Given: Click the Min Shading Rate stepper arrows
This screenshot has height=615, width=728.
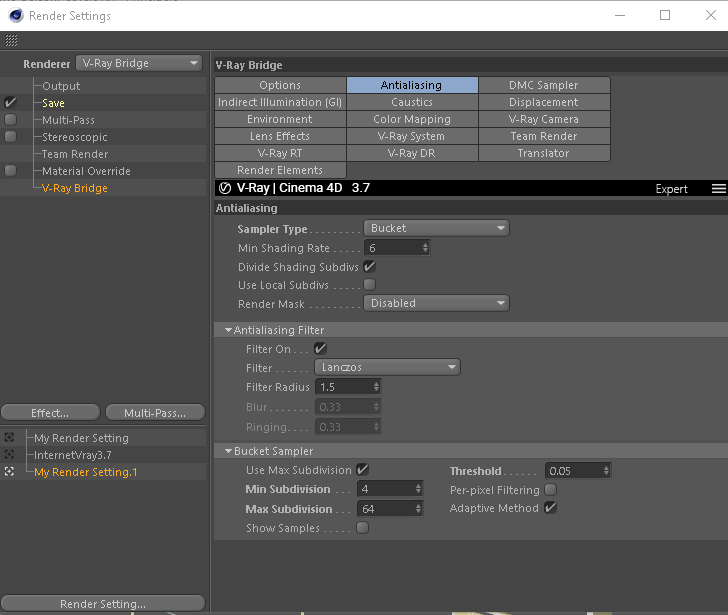Looking at the screenshot, I should point(425,248).
